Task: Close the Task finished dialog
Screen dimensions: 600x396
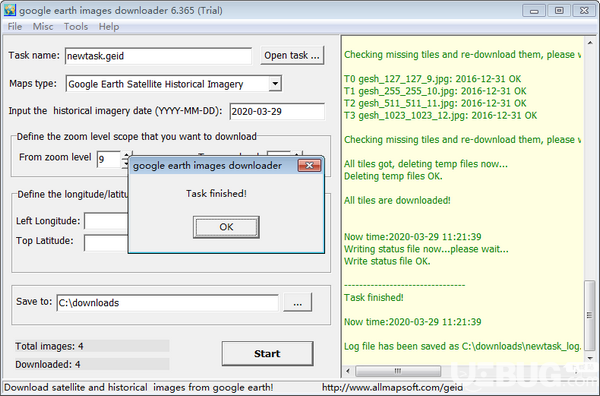Action: [309, 166]
